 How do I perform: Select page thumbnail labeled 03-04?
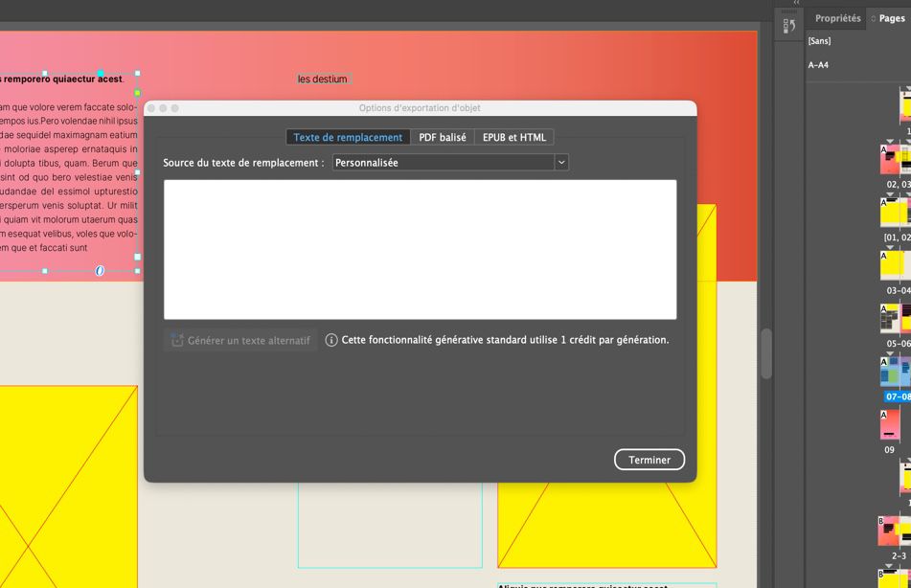(896, 265)
